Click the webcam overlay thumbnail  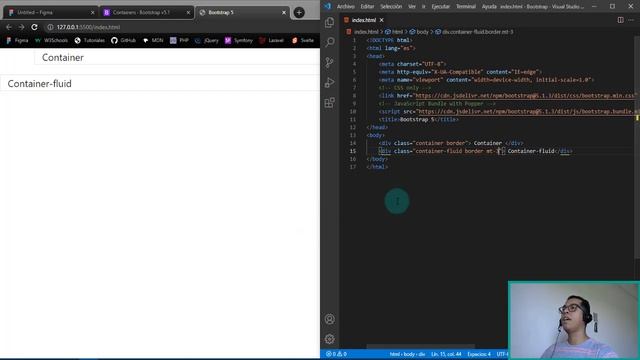coord(574,320)
